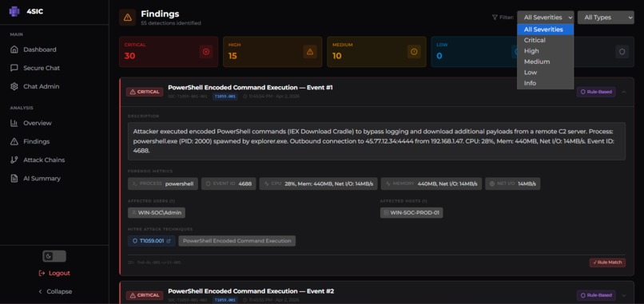Click affected user WIN-SOC\Admin
Viewport: 644px width, 304px height.
(157, 212)
